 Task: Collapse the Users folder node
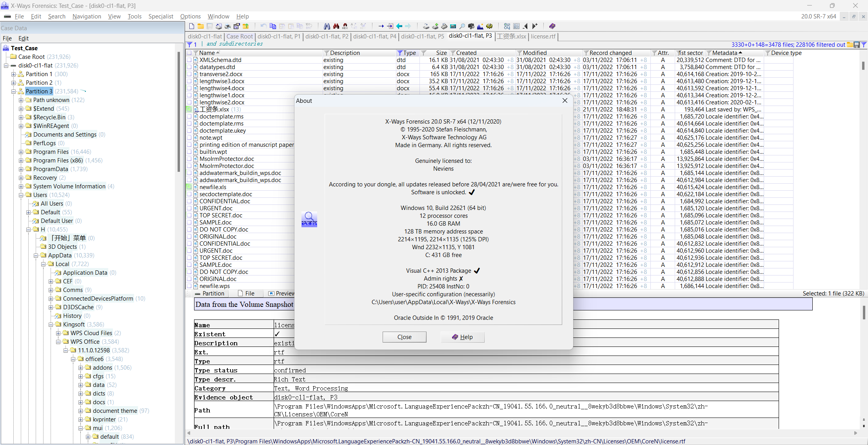click(21, 195)
